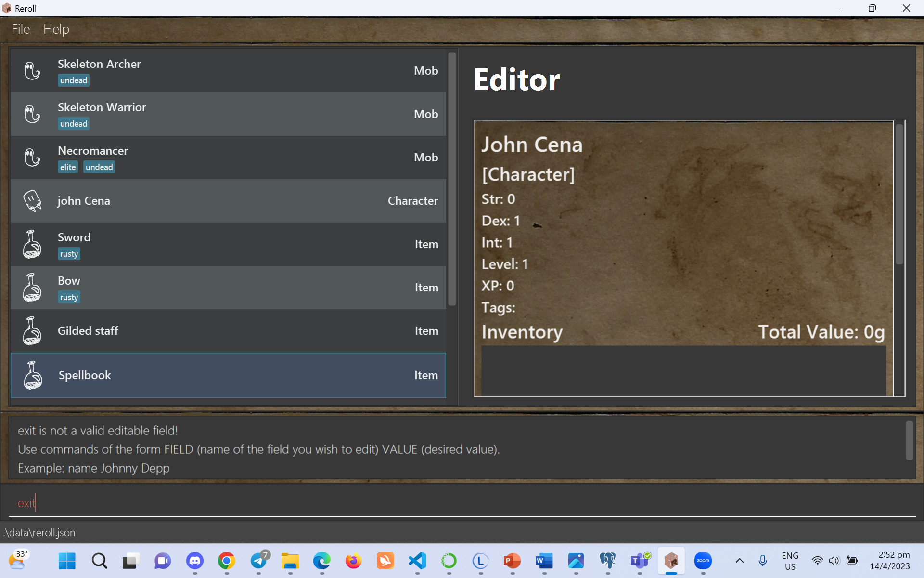Click the Necromancer mob icon
This screenshot has height=578, width=924.
click(32, 158)
